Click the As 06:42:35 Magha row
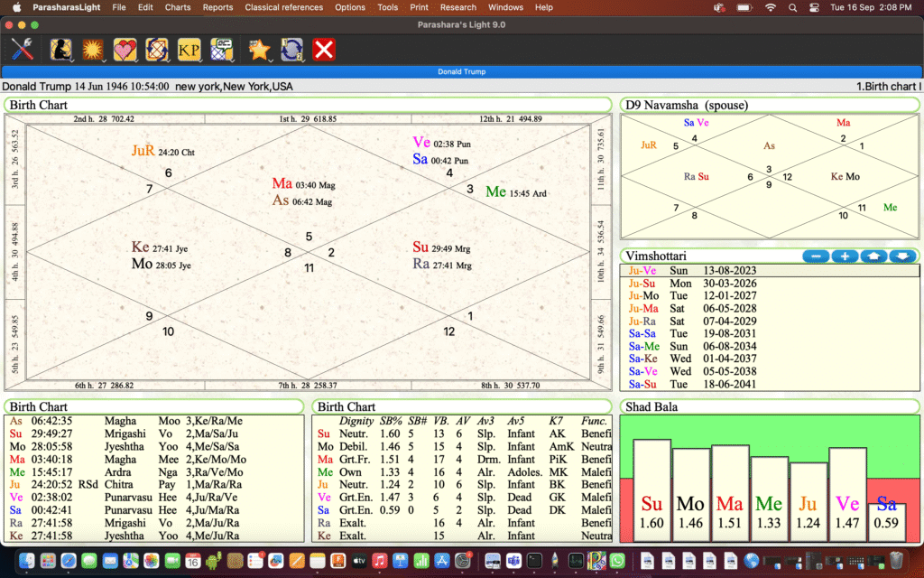The width and height of the screenshot is (924, 578). tap(154, 421)
